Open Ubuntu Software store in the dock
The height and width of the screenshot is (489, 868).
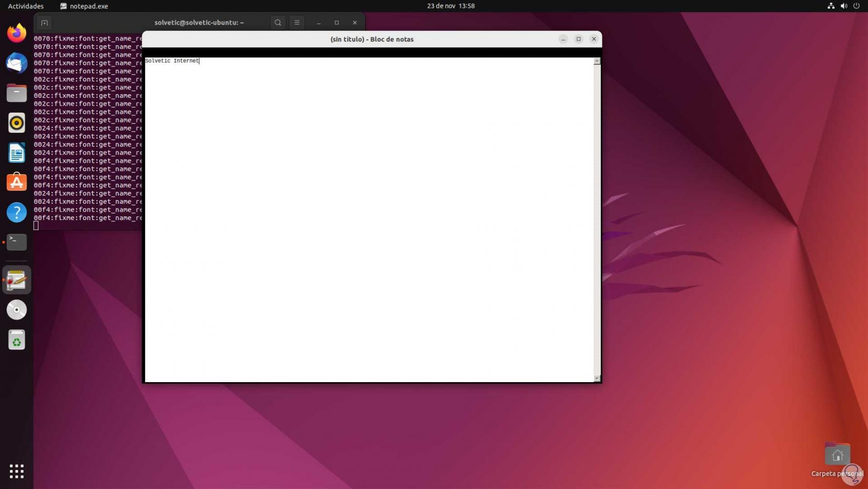(17, 182)
